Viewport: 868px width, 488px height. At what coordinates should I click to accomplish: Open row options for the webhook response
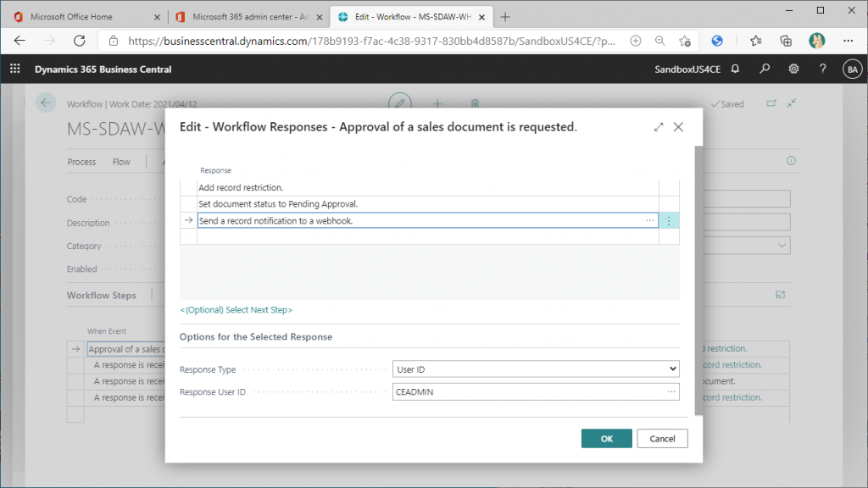[x=669, y=221]
